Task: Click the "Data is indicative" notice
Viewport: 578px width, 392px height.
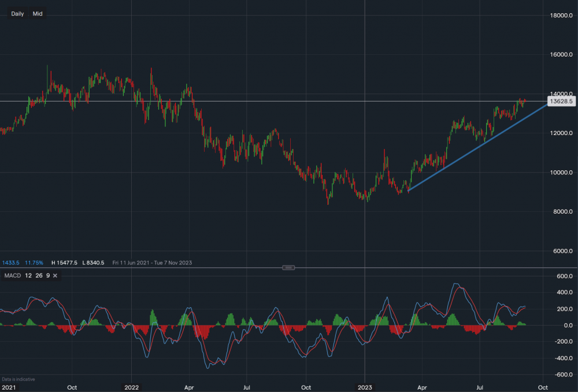Action: click(17, 379)
